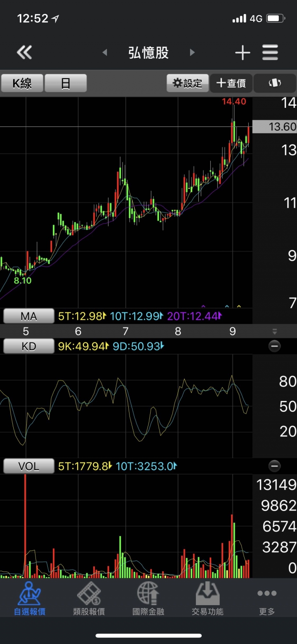Open the VOL indicator selector

point(29,466)
